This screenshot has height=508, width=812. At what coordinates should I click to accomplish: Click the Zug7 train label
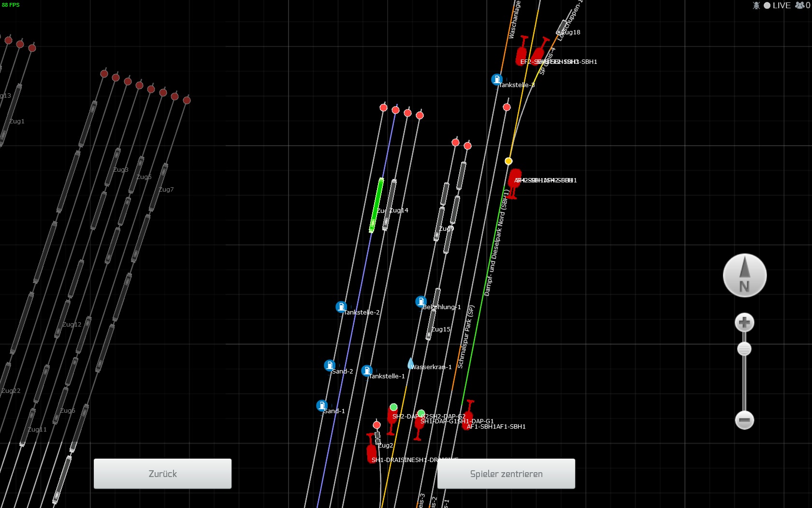pos(166,189)
